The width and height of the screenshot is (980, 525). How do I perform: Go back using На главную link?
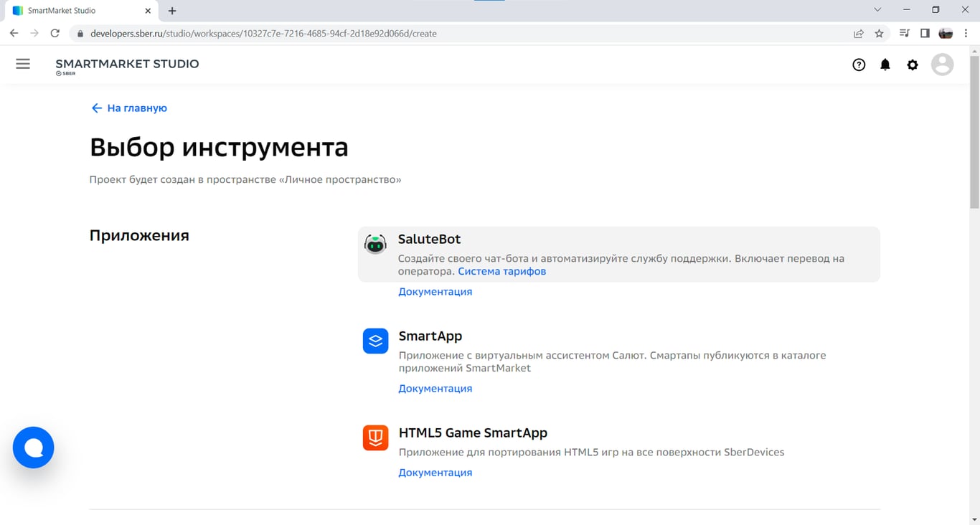coord(129,108)
